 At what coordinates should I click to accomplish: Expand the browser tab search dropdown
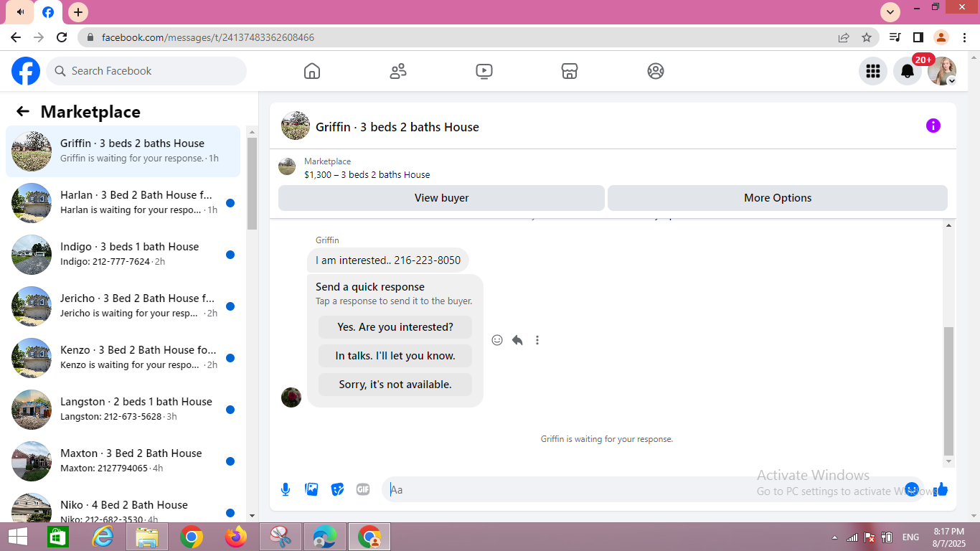(x=890, y=11)
